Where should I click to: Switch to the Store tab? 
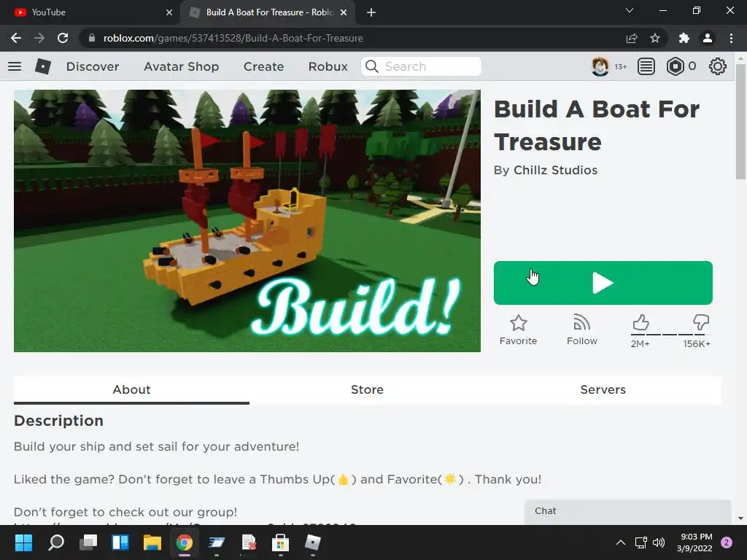[368, 389]
